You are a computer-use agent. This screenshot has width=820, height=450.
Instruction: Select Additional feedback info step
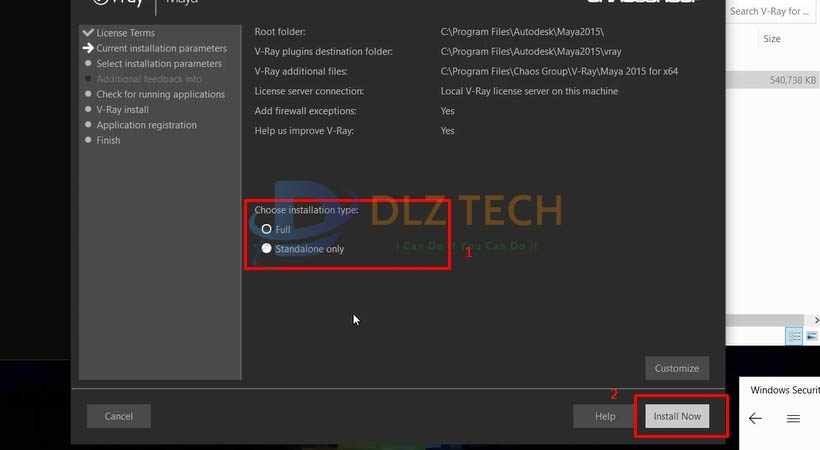coord(149,79)
